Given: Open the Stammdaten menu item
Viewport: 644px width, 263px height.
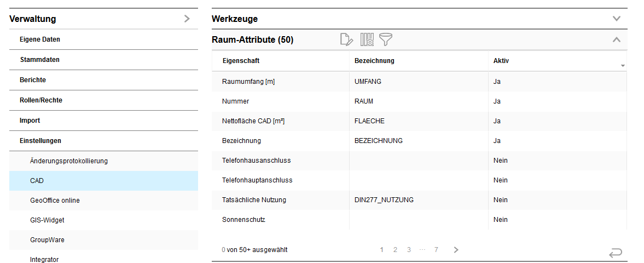Looking at the screenshot, I should click(39, 60).
